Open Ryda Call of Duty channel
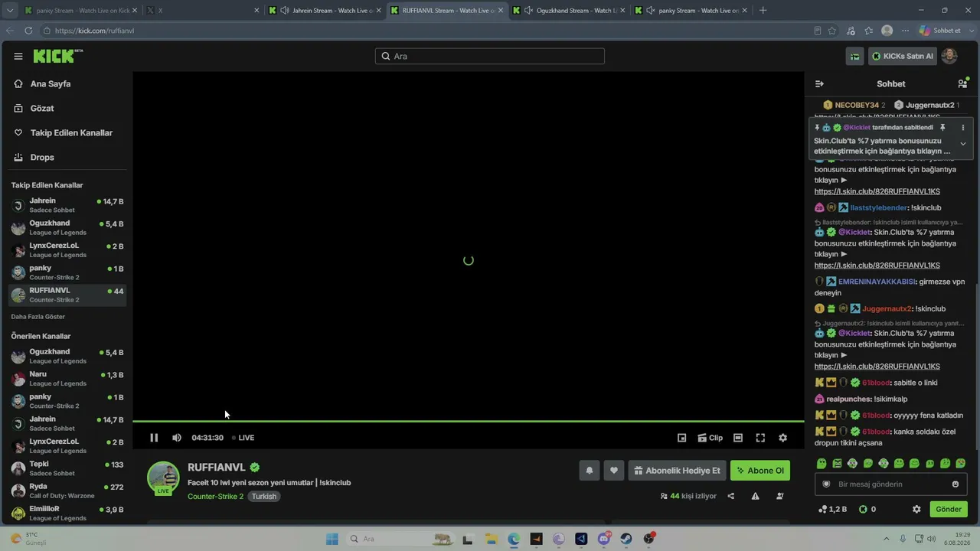 click(x=67, y=491)
